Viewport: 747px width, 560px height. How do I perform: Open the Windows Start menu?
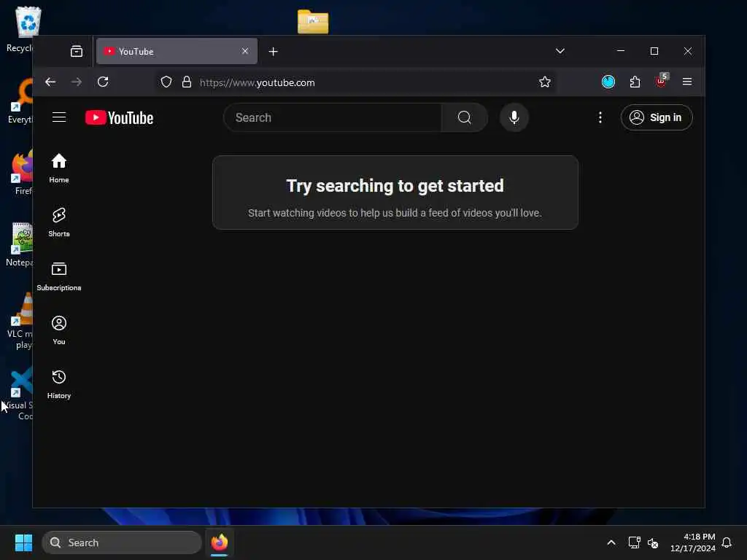tap(23, 542)
